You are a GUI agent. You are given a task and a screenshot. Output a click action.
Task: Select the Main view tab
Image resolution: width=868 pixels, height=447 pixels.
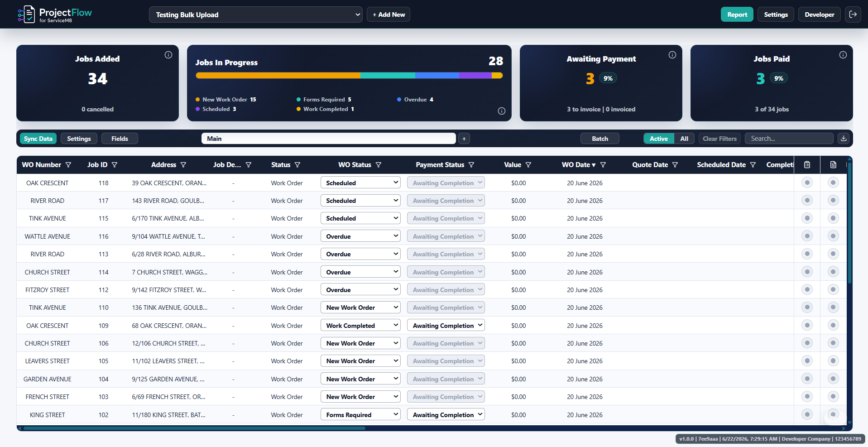(x=329, y=139)
